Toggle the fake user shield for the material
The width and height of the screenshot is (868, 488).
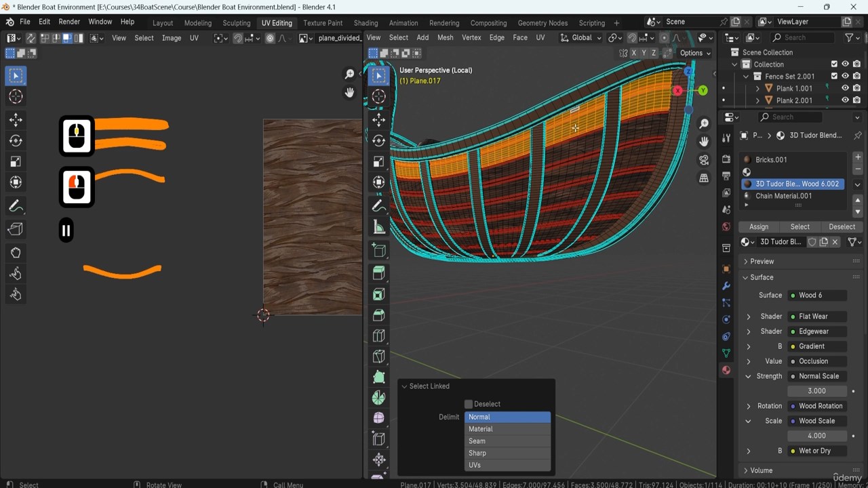point(812,242)
